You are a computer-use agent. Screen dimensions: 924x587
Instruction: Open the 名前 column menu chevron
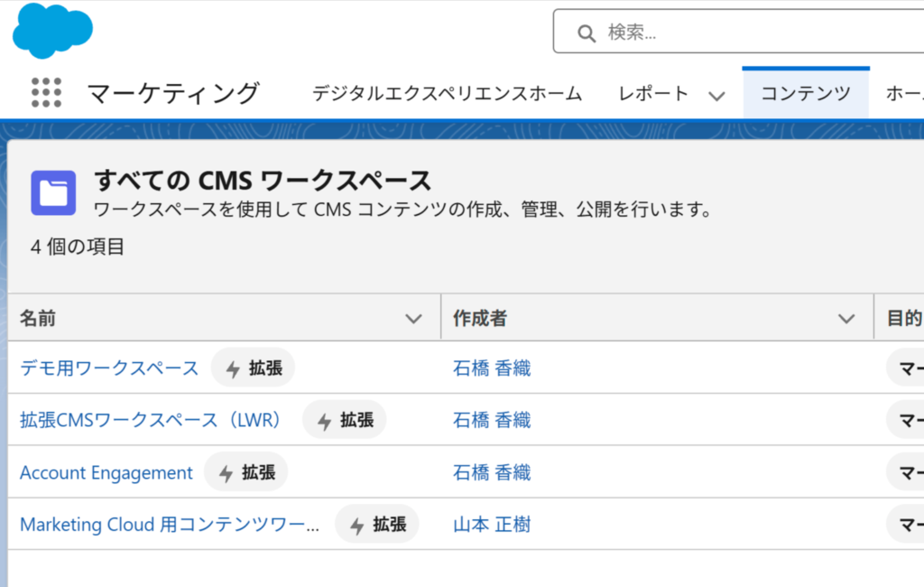pyautogui.click(x=413, y=319)
